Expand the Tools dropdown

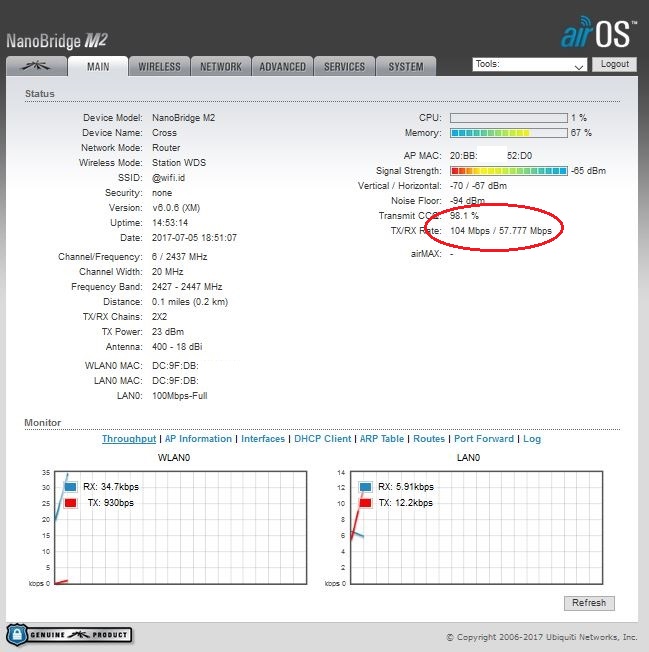(x=529, y=64)
